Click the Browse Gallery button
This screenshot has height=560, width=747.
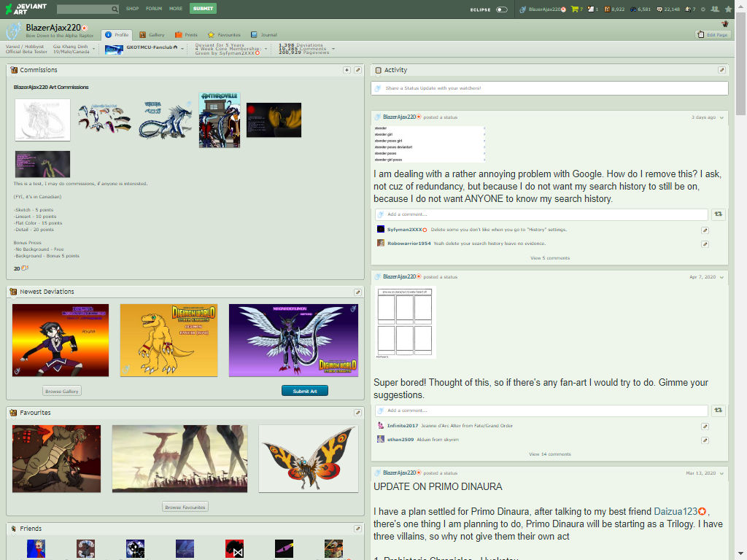(x=62, y=392)
